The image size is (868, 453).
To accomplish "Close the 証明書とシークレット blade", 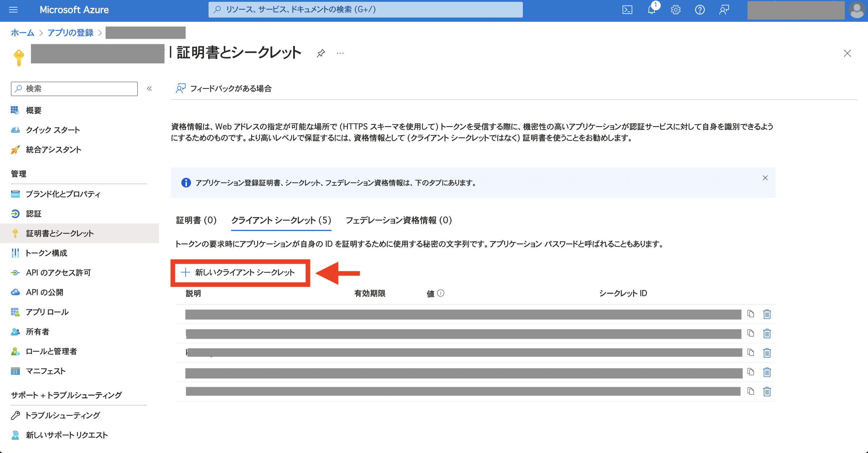I will point(847,53).
